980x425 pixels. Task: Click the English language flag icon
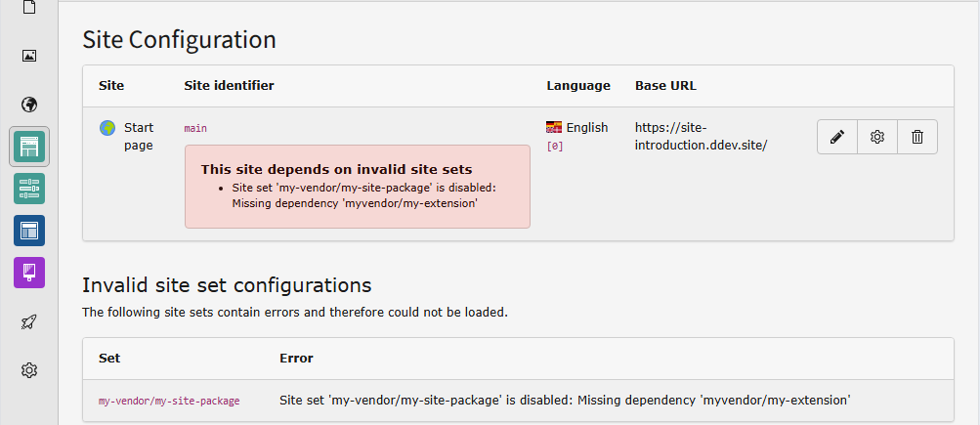tap(554, 127)
